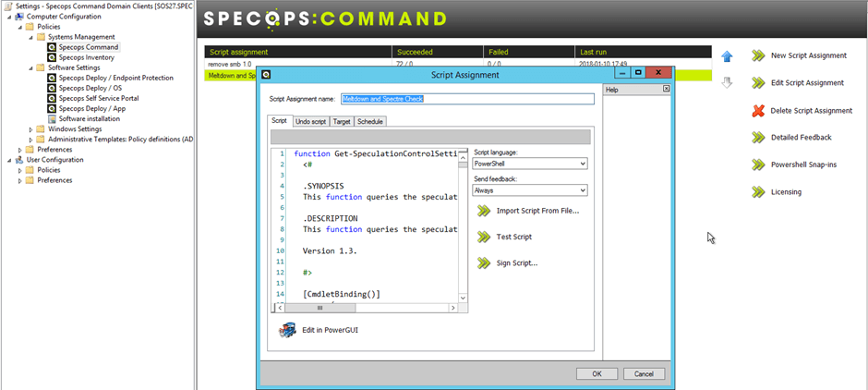
Task: Click the Specops Self Service Portal icon
Action: click(x=52, y=99)
